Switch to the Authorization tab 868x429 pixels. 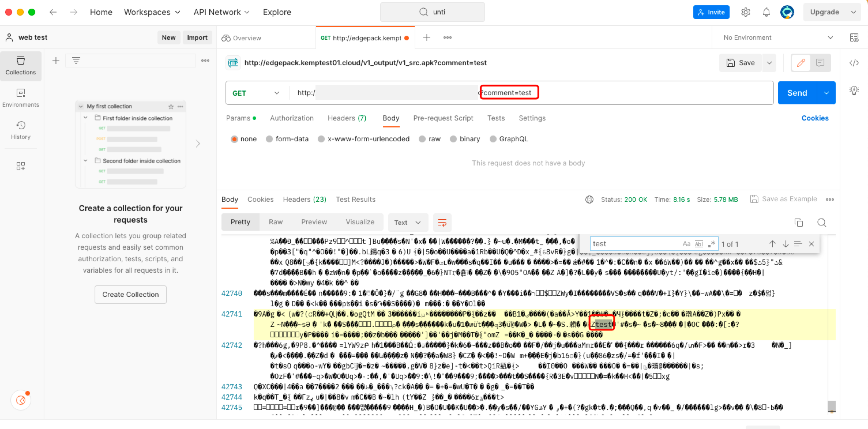pyautogui.click(x=292, y=118)
